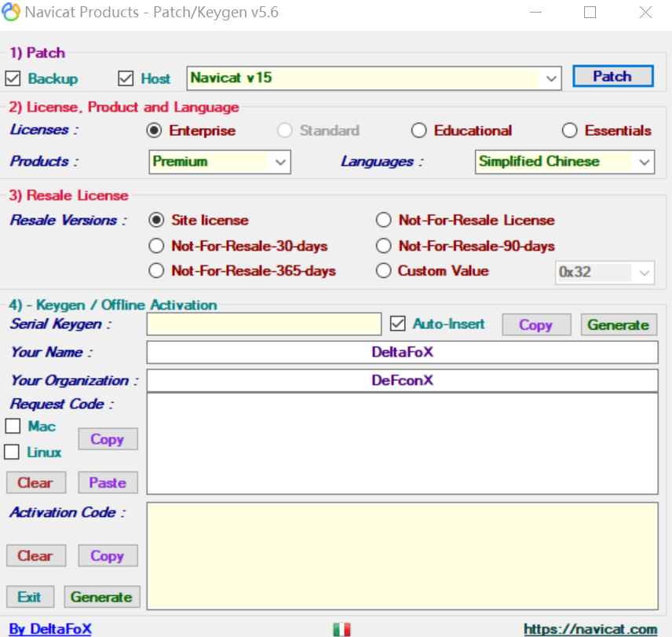Click the Italian flag icon
The image size is (672, 637).
tap(341, 629)
